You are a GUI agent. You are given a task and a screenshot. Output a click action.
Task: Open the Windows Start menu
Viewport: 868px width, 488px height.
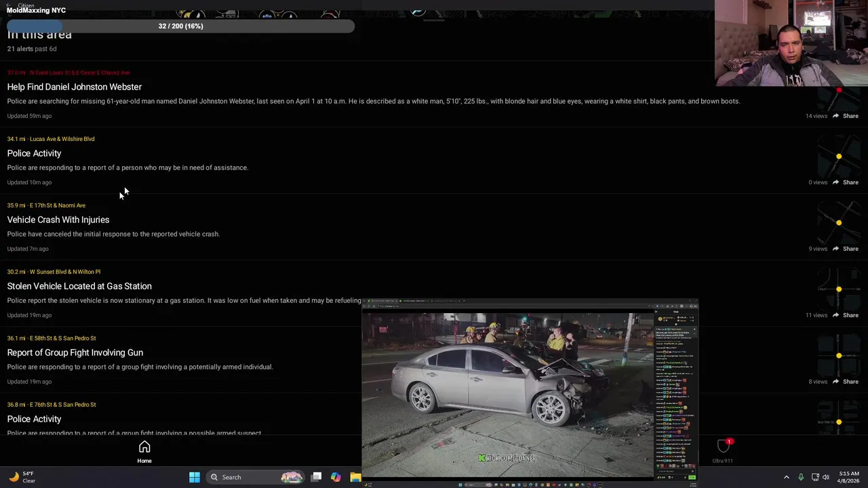[x=195, y=477]
